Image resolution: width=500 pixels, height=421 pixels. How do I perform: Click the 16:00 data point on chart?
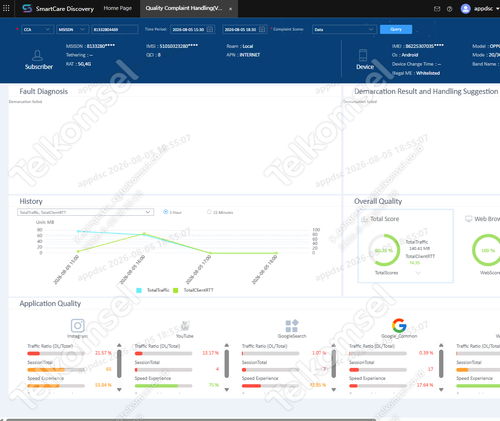tap(144, 234)
